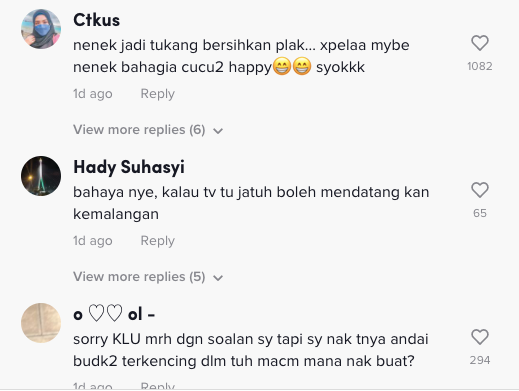Image resolution: width=519 pixels, height=391 pixels.
Task: Open the Ctkus username link
Action: pos(96,20)
